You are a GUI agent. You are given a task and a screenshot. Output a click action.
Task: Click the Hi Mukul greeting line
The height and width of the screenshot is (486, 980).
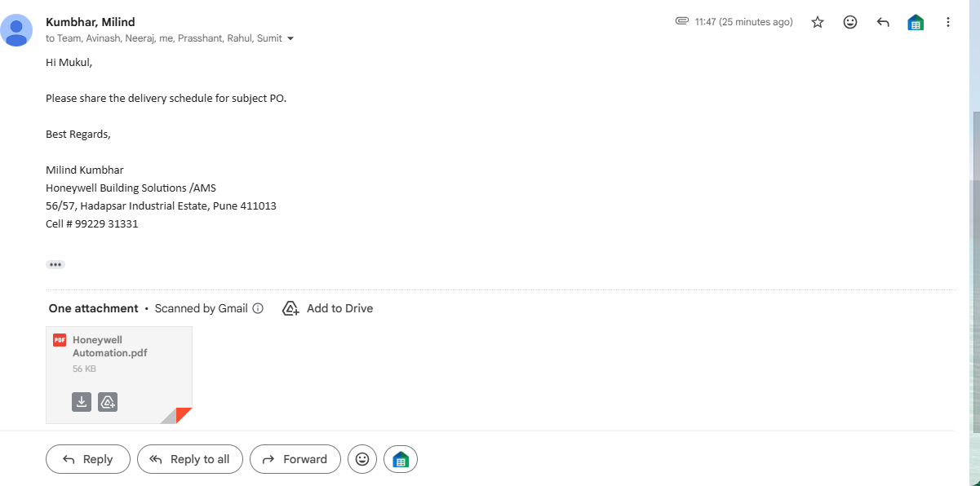pos(69,62)
